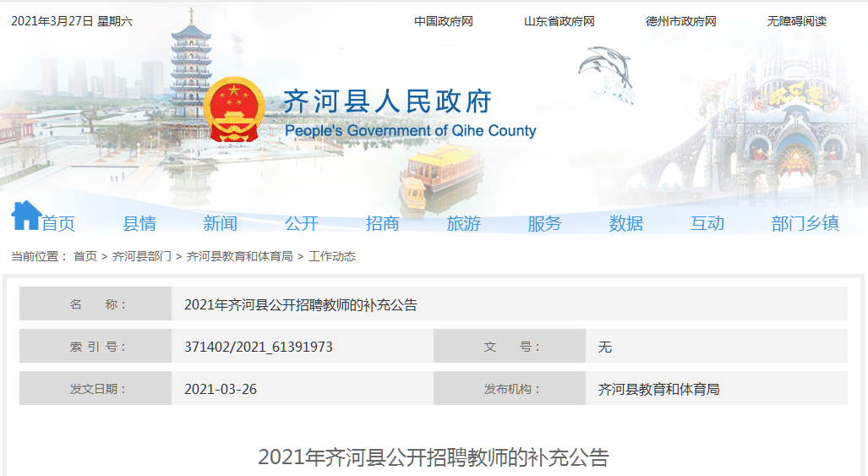This screenshot has width=868, height=476.
Task: Click the 发布机构 label cell
Action: click(510, 388)
